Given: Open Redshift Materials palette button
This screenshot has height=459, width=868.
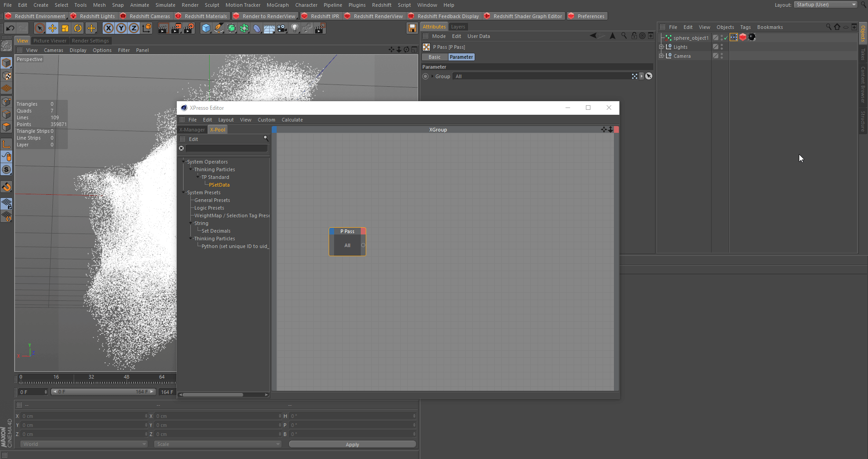Looking at the screenshot, I should click(201, 16).
